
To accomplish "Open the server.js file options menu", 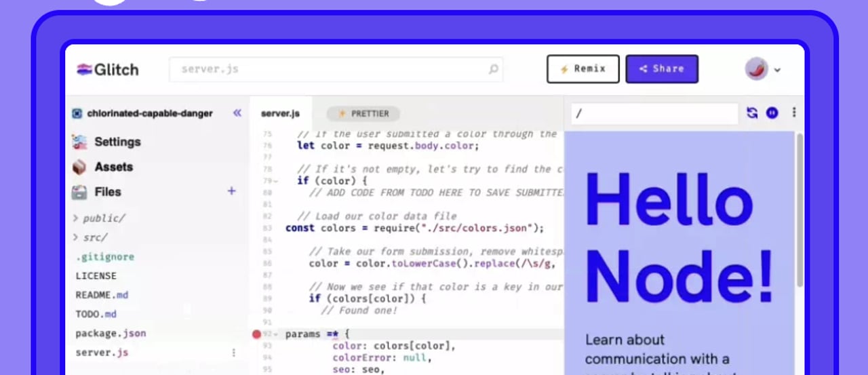I will tap(234, 353).
